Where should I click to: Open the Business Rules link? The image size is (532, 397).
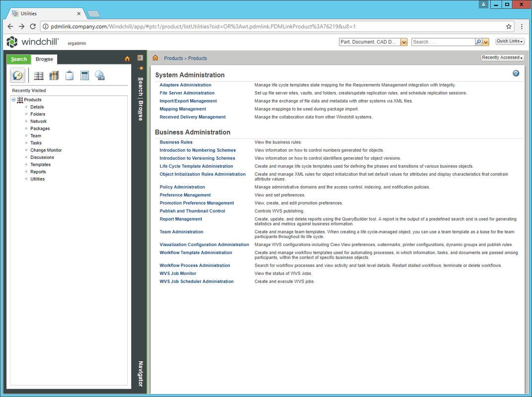(x=176, y=142)
